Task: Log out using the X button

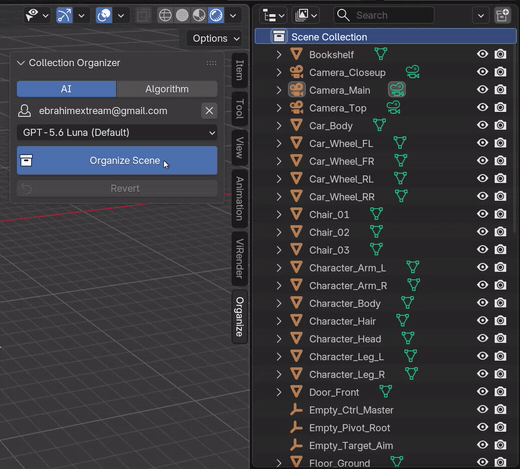Action: pyautogui.click(x=209, y=111)
